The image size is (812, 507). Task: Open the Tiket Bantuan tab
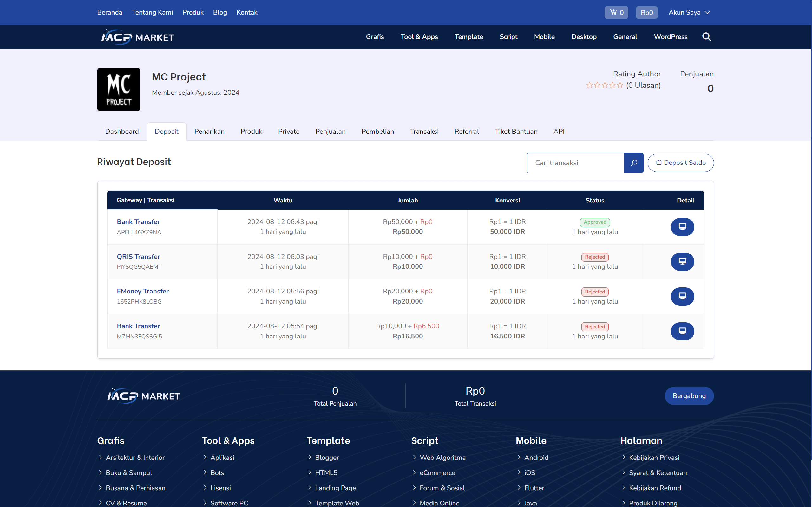tap(516, 132)
